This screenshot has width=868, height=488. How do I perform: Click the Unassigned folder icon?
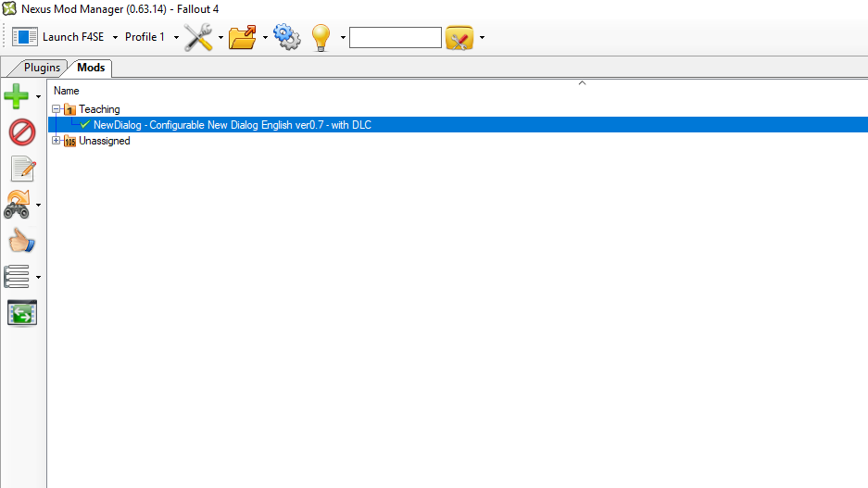click(69, 141)
